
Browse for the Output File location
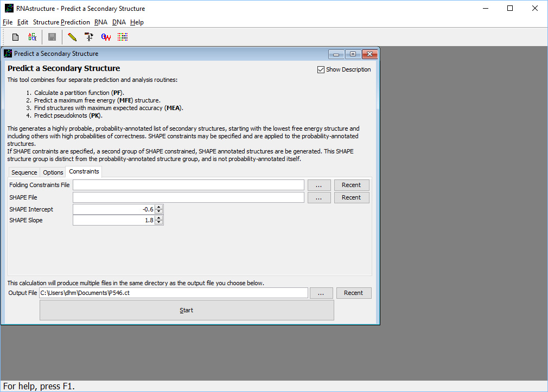pos(321,293)
